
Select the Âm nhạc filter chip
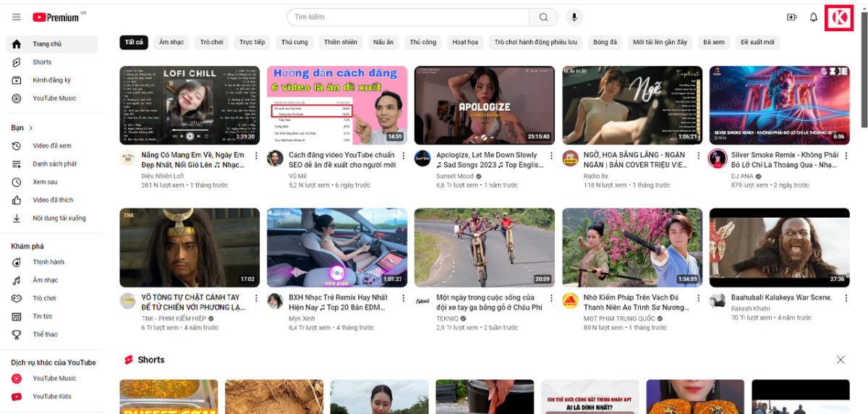[171, 43]
